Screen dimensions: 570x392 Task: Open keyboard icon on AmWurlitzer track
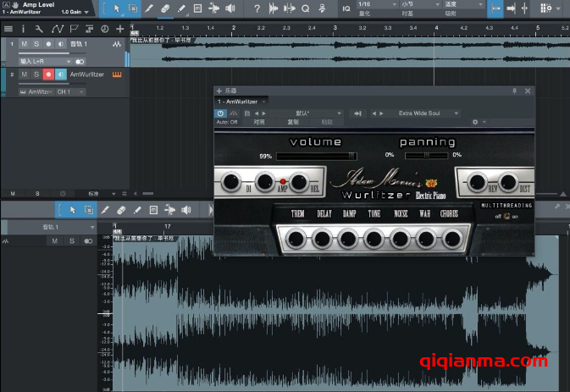tap(116, 75)
